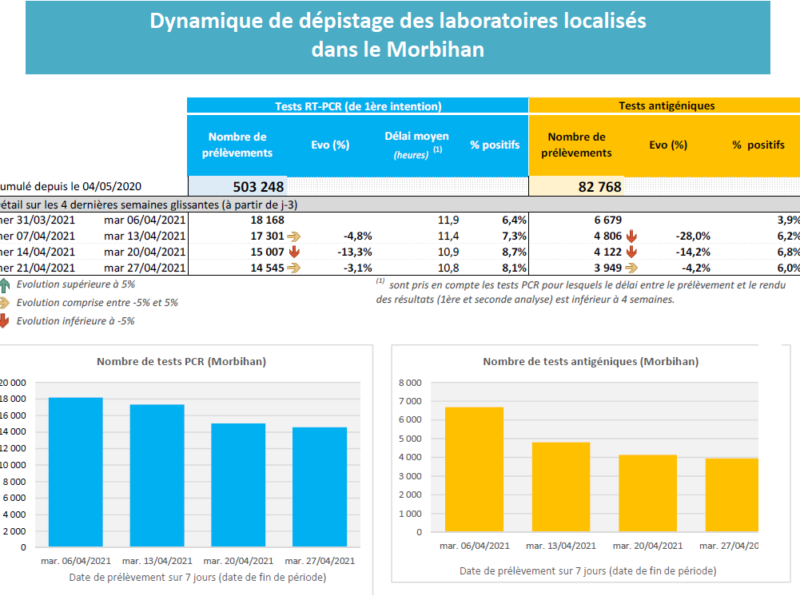Click the green upward arrow in the legend
This screenshot has height=600, width=800.
tap(6, 284)
